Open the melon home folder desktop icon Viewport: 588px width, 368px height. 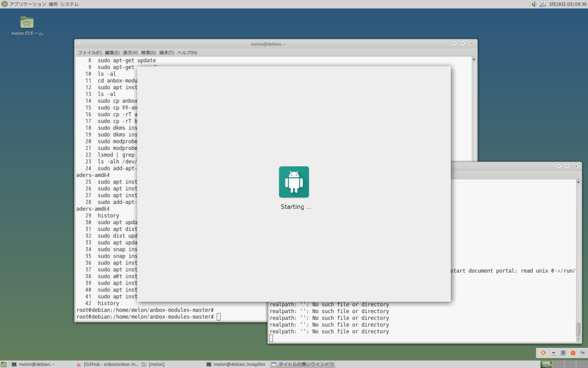pos(27,26)
